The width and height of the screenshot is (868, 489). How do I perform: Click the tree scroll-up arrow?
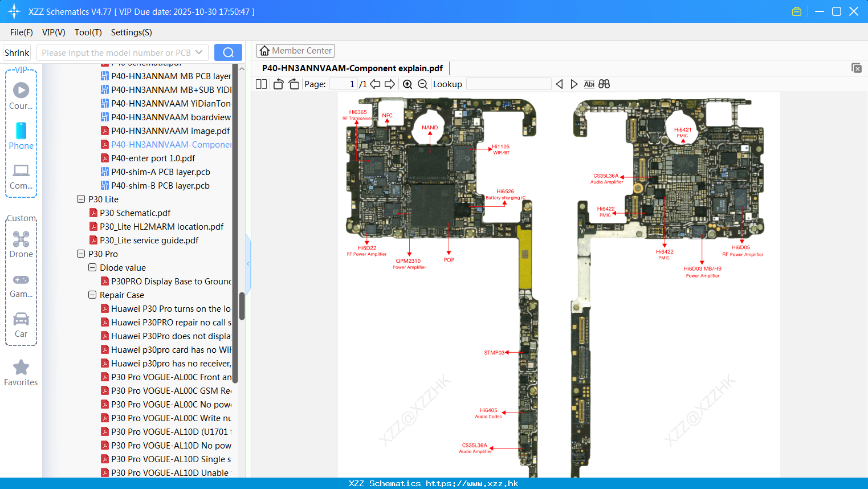(x=242, y=68)
